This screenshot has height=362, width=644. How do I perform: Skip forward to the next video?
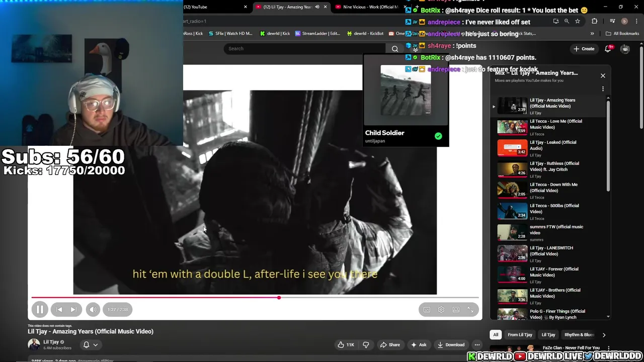[73, 310]
